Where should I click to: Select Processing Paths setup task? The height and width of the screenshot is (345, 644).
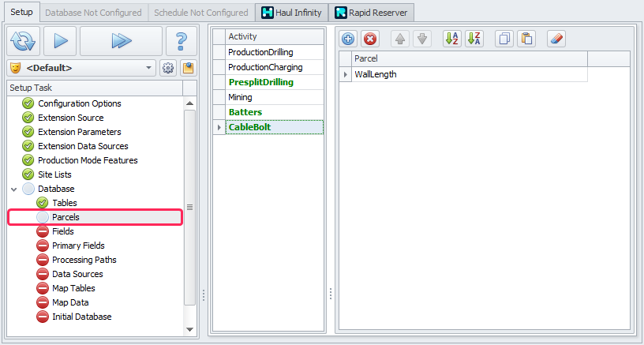pos(84,260)
